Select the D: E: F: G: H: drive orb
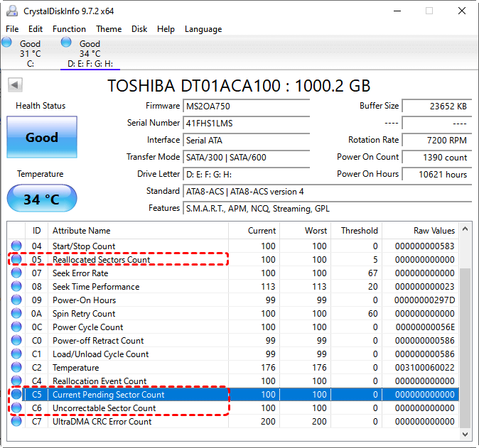Viewport: 479px width, 448px height. (x=66, y=43)
